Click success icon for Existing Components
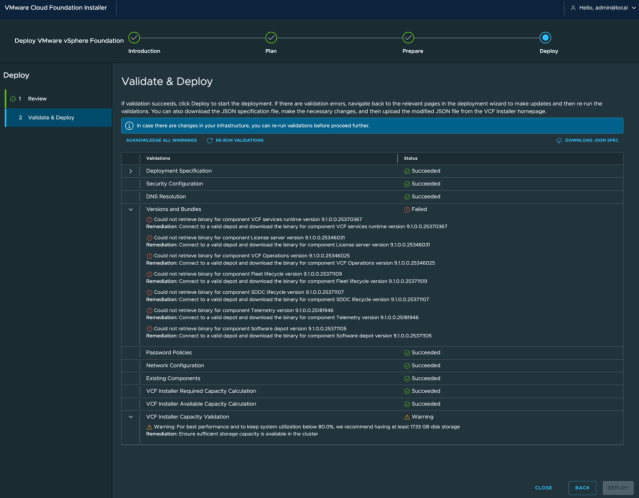The height and width of the screenshot is (498, 639). (x=407, y=379)
